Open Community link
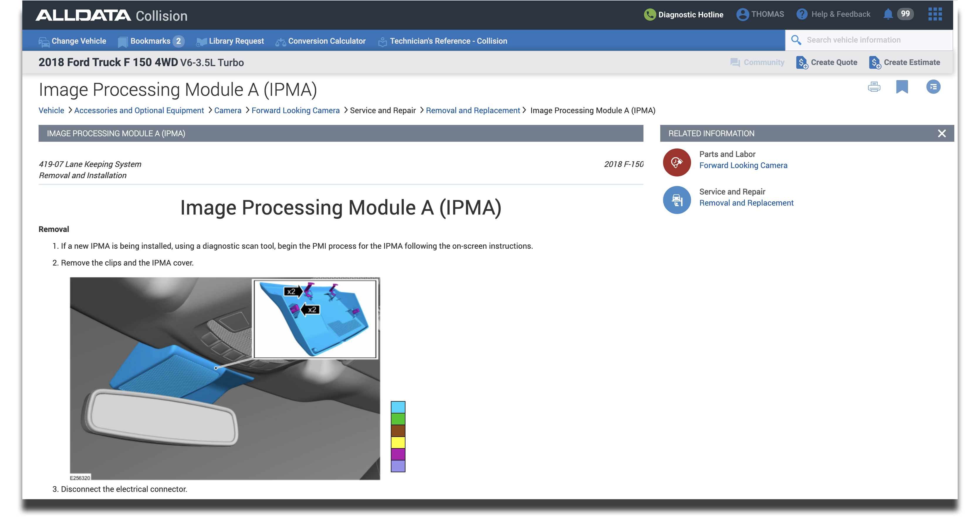 (757, 63)
